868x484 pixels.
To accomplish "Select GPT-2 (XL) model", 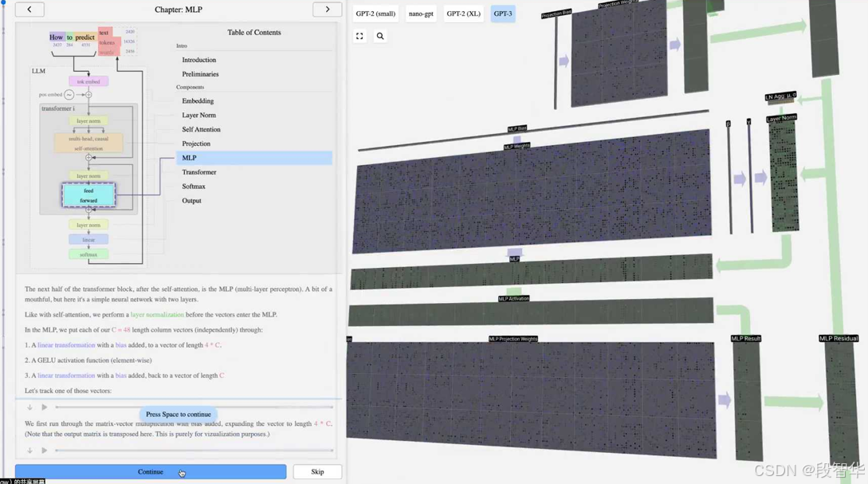I will [463, 14].
